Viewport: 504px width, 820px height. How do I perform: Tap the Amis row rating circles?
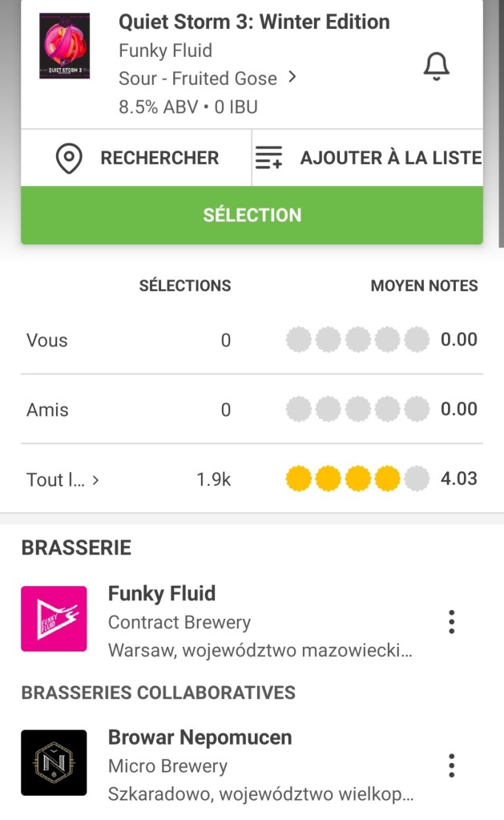[x=357, y=410]
